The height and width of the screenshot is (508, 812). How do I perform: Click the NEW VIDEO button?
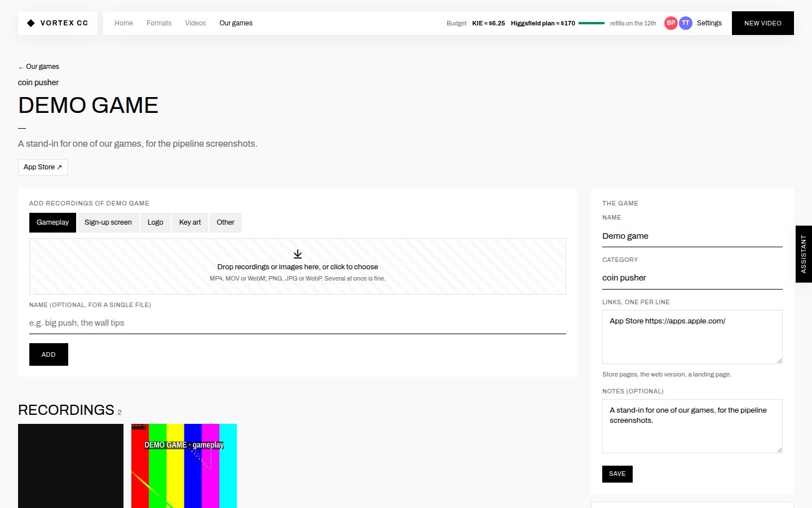click(763, 23)
